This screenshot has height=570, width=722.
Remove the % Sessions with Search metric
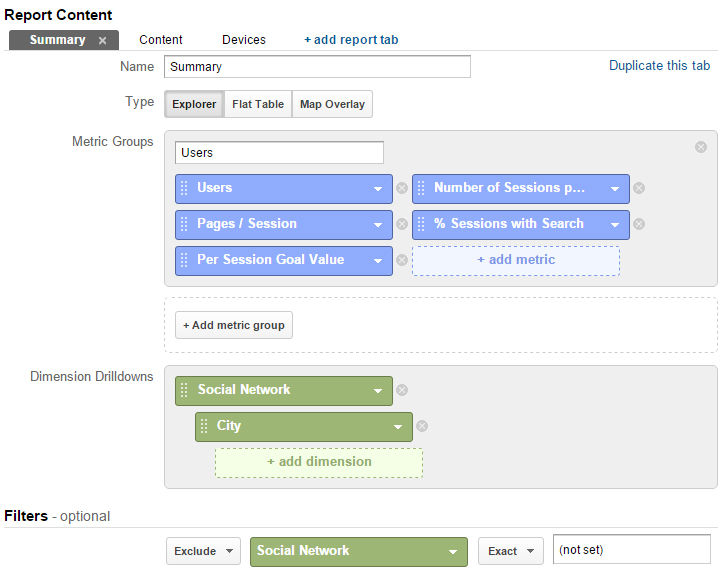pyautogui.click(x=639, y=224)
